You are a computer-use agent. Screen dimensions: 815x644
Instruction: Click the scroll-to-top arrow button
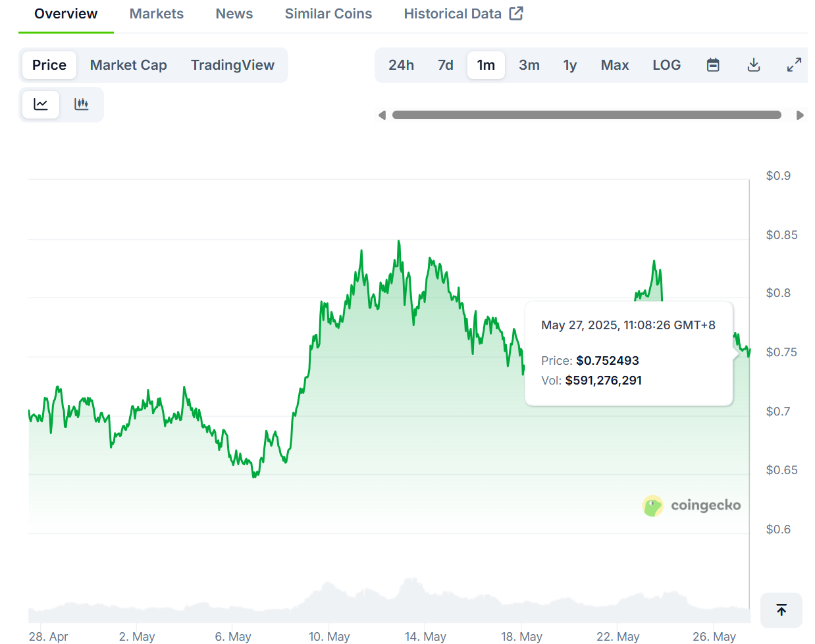coord(781,610)
